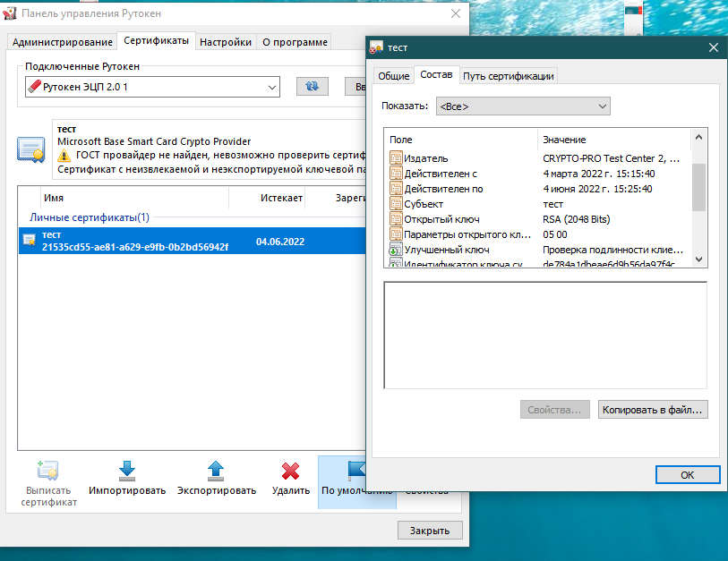Click the Проверка подлинности клие... value

[612, 250]
